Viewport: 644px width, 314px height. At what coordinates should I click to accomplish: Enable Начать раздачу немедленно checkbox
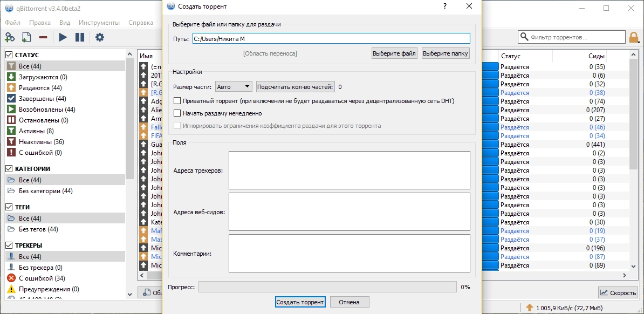coord(177,113)
